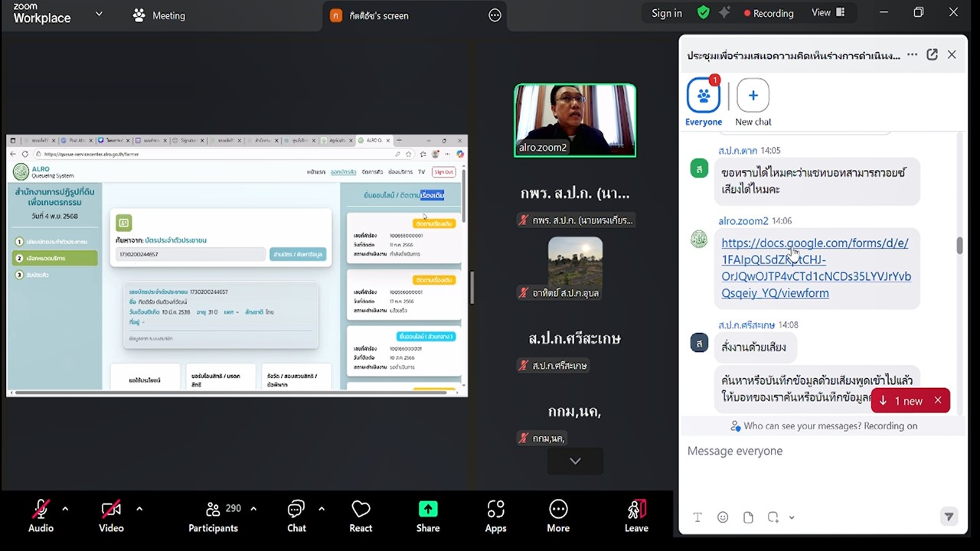Toggle the Chat panel from toolbar
The width and height of the screenshot is (980, 551).
pos(296,517)
